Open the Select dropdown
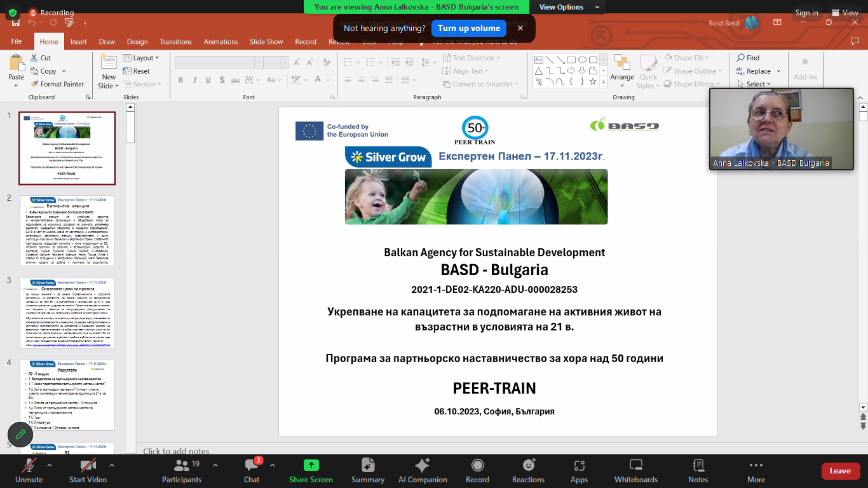This screenshot has height=488, width=868. tap(754, 84)
